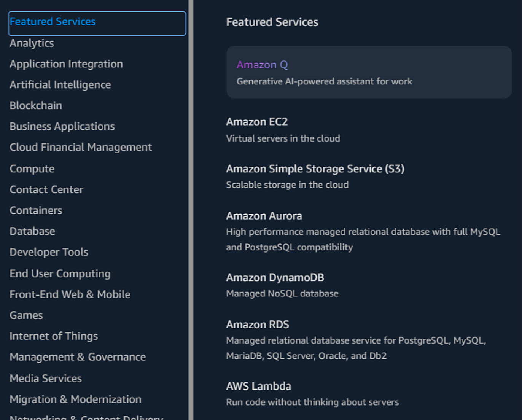The image size is (522, 420).
Task: Select the Containers category
Action: (36, 210)
